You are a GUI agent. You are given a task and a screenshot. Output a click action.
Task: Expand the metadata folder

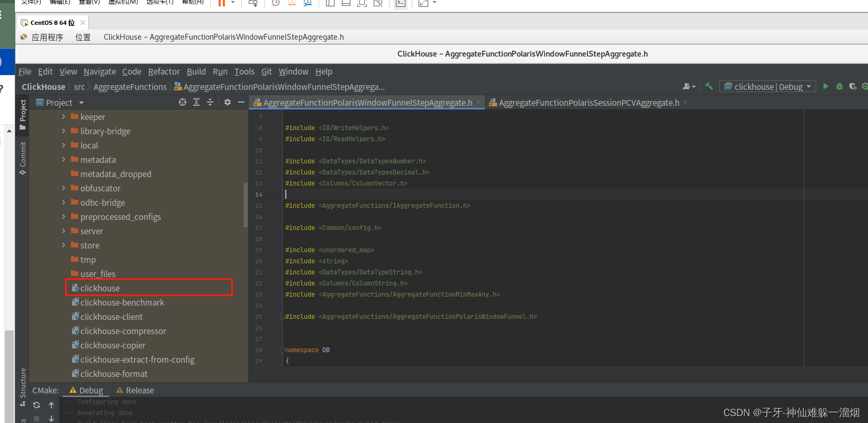64,159
